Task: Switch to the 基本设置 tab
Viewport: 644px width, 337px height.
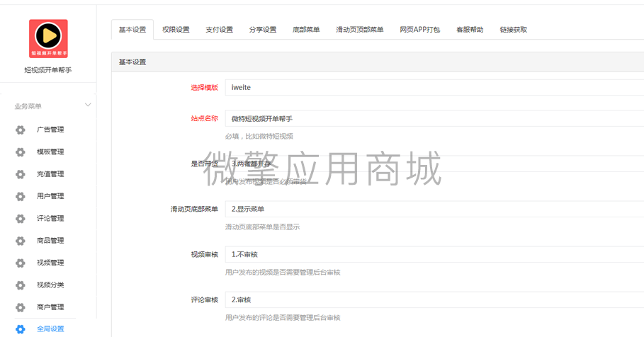Action: [x=132, y=30]
